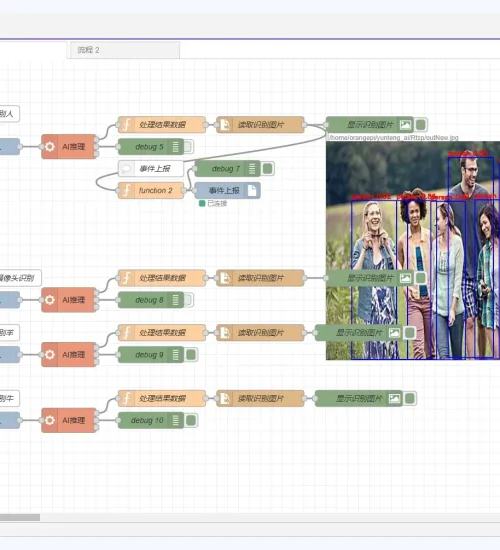The image size is (500, 550).
Task: Click the gear icon on AI推理 node feeding debug 8
Action: click(x=50, y=300)
